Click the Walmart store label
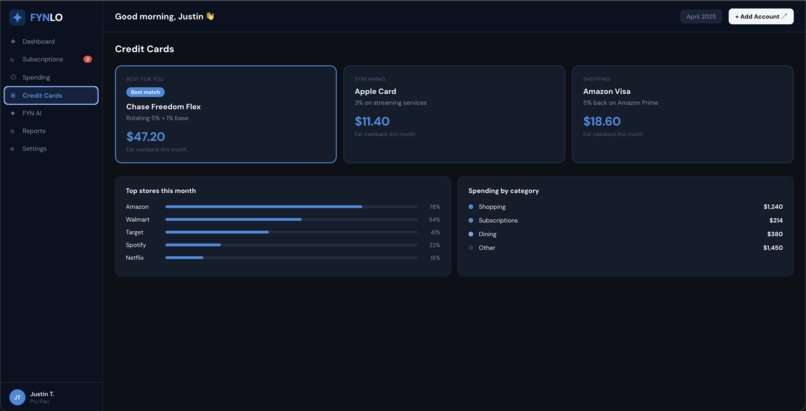Viewport: 806px width, 411px height. pyautogui.click(x=138, y=219)
